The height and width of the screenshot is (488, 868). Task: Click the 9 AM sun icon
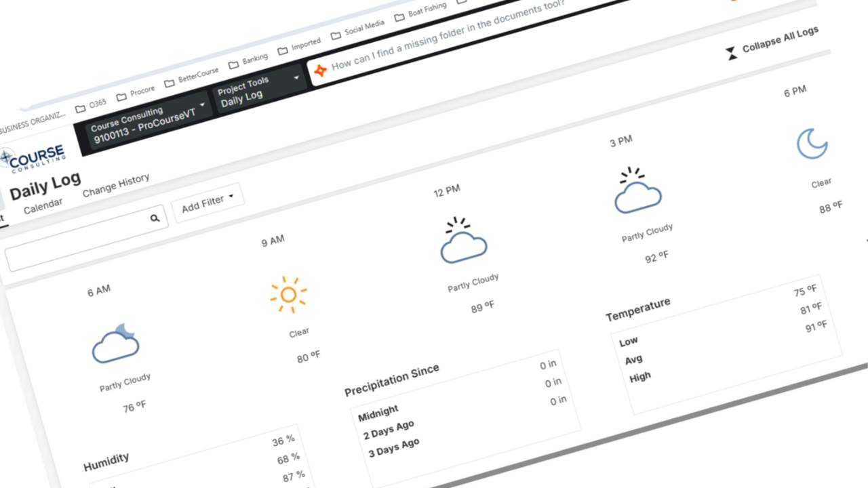(x=288, y=295)
